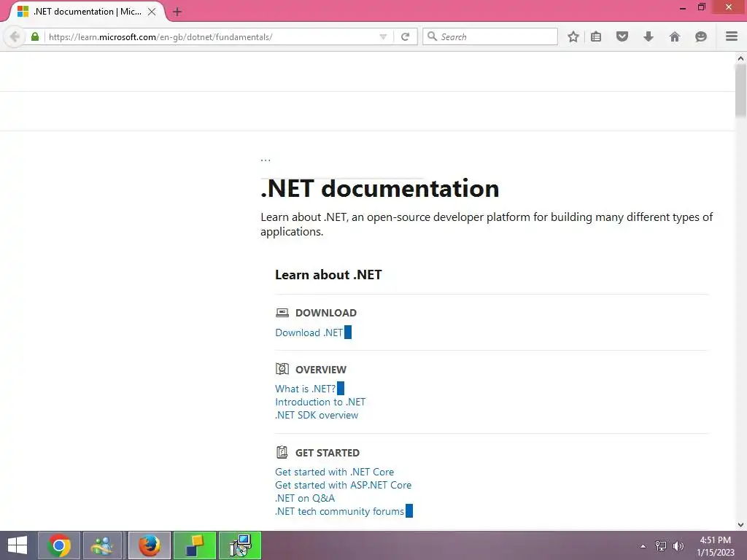This screenshot has height=560, width=747.
Task: Open the Hello chat smiley icon
Action: point(701,36)
